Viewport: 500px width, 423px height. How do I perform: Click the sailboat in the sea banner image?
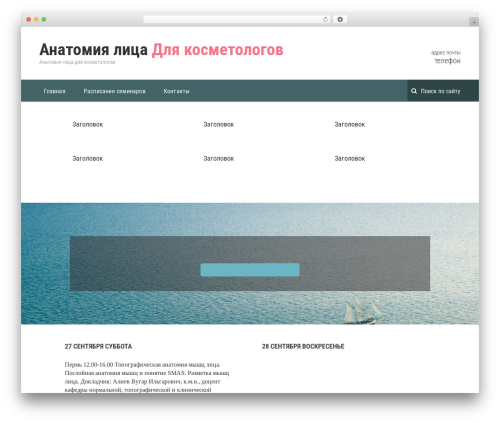click(x=362, y=311)
